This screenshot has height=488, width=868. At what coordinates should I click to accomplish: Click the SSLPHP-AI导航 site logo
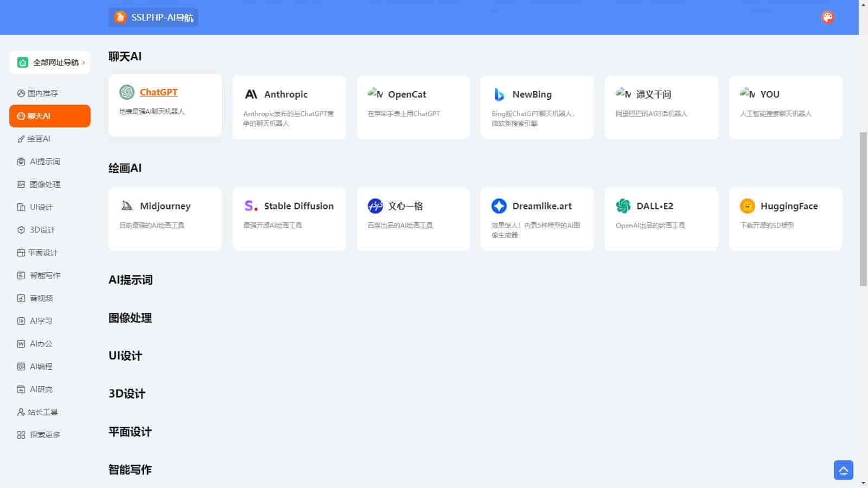pyautogui.click(x=154, y=17)
